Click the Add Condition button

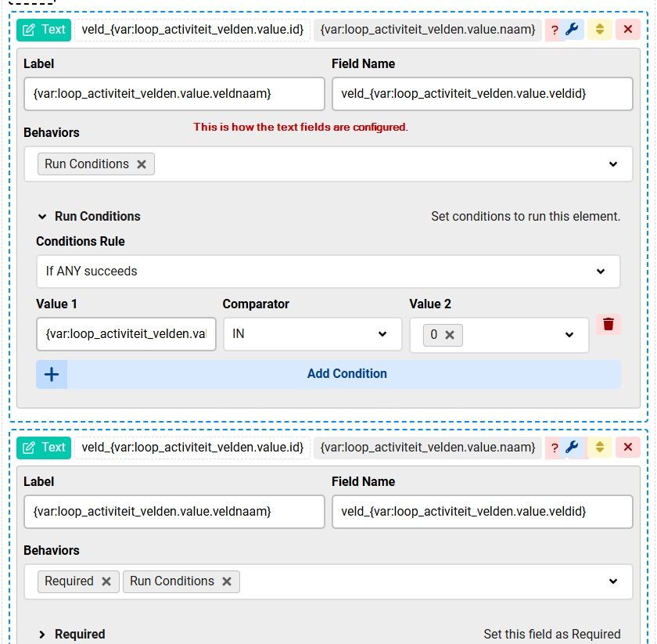point(346,374)
